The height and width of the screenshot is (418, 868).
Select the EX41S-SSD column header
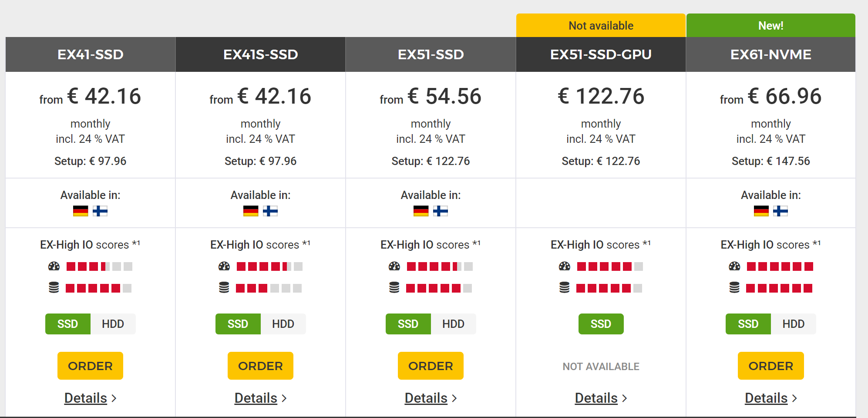[261, 54]
